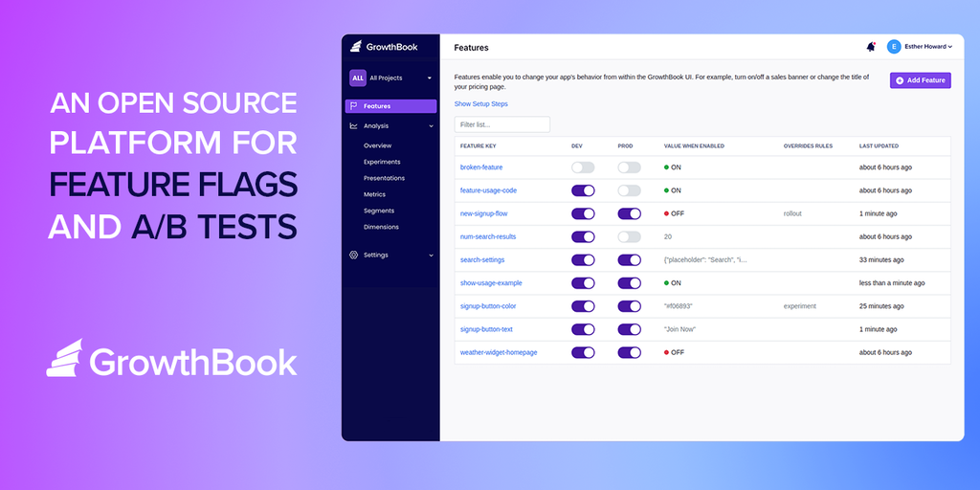The width and height of the screenshot is (980, 490).
Task: Click the value 20 for num-search-results
Action: (667, 237)
